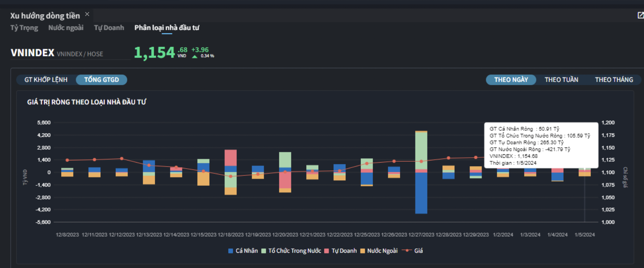This screenshot has width=644, height=268.
Task: Click the Giá line point at 12/12/2023
Action: point(122,158)
